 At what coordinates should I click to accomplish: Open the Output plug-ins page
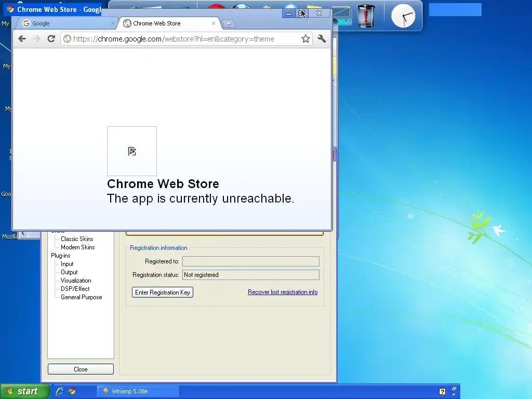click(x=69, y=272)
